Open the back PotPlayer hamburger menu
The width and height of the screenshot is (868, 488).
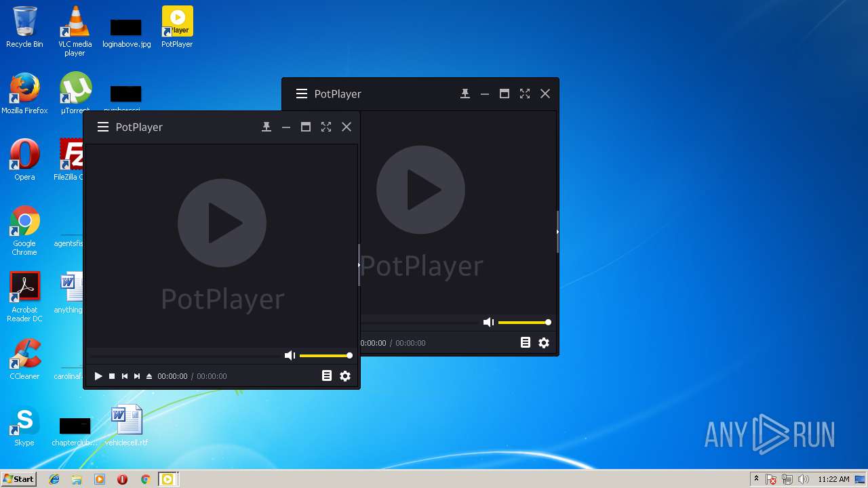click(302, 94)
